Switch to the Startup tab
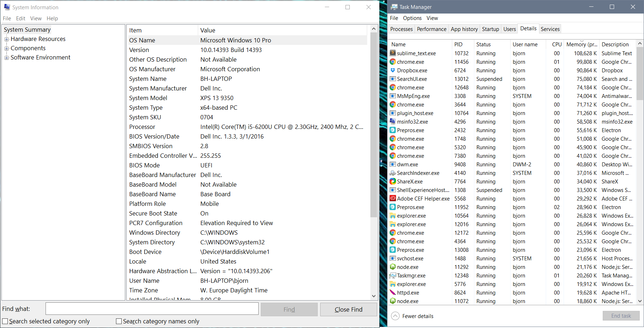Image resolution: width=644 pixels, height=328 pixels. pyautogui.click(x=490, y=29)
